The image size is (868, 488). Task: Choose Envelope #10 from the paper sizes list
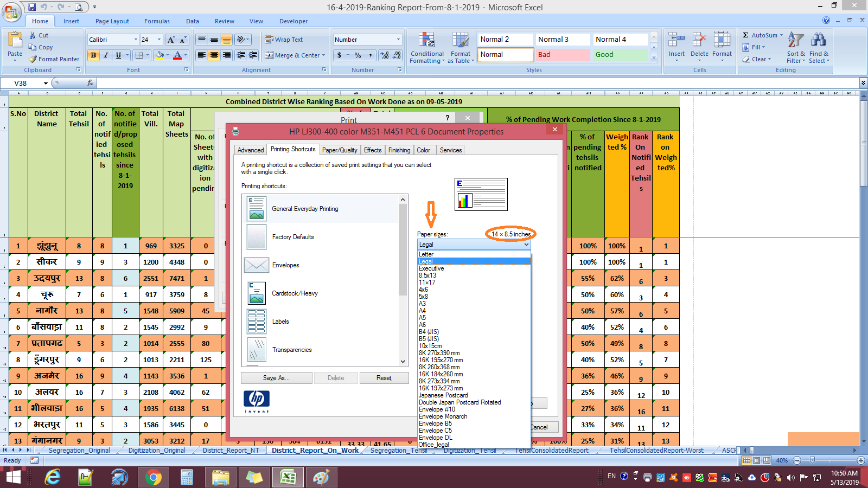coord(437,409)
